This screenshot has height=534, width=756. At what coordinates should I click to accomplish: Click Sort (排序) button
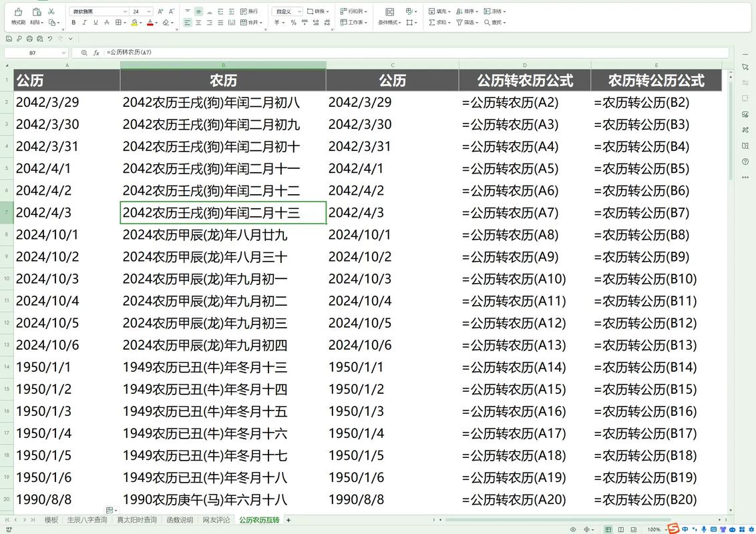point(467,11)
